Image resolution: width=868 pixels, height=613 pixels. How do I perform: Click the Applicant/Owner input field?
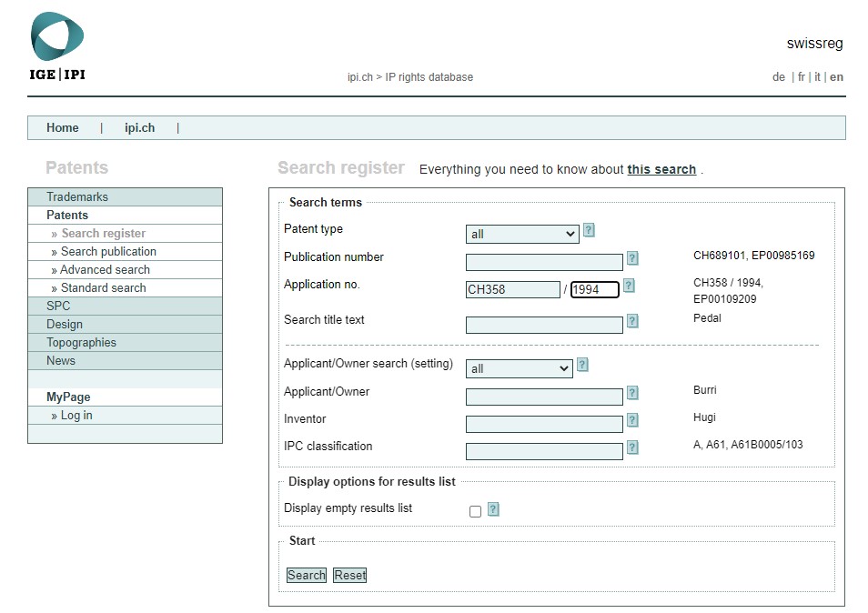point(544,397)
